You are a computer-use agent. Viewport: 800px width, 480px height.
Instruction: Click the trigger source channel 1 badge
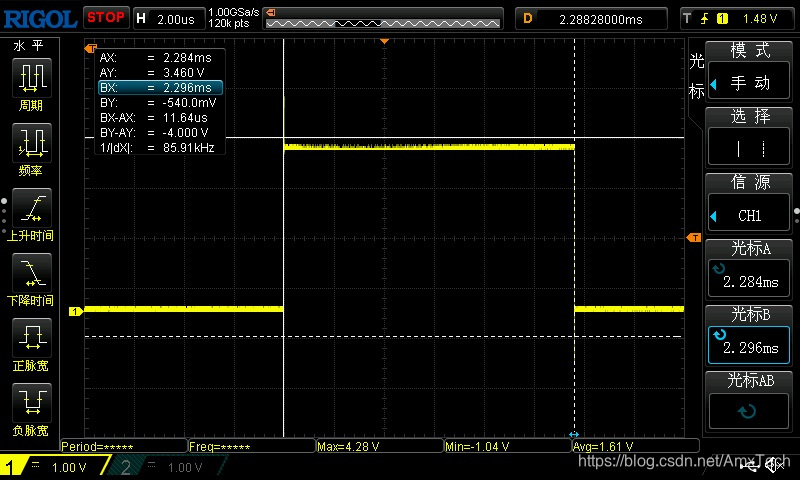pyautogui.click(x=722, y=19)
